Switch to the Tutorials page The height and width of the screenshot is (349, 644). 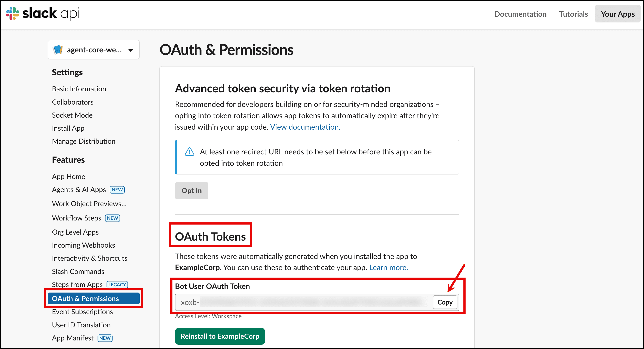point(573,14)
